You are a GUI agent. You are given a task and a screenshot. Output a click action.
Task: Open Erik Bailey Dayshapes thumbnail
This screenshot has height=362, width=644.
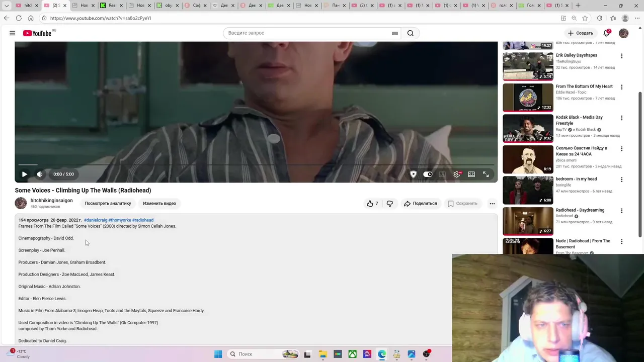click(528, 66)
